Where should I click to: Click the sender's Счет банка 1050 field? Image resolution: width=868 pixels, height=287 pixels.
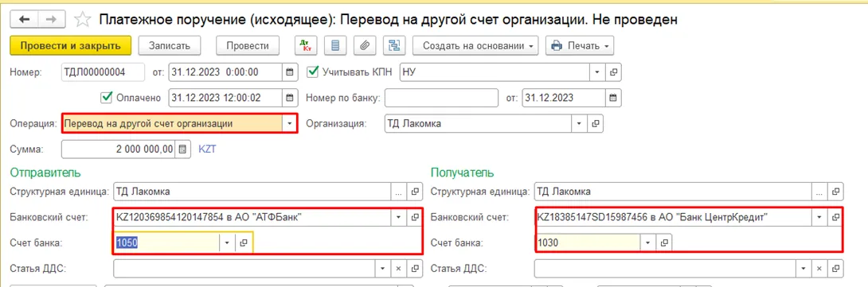[x=167, y=242]
